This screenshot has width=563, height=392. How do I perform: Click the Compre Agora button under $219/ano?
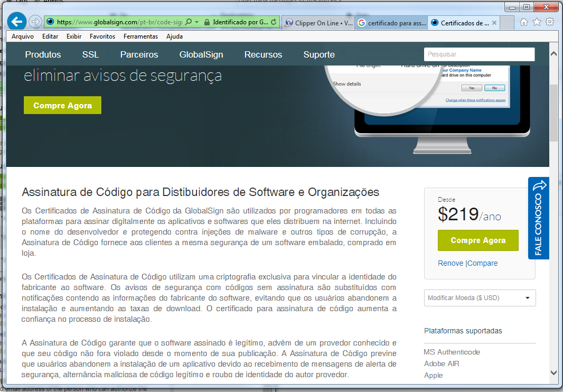(x=478, y=240)
